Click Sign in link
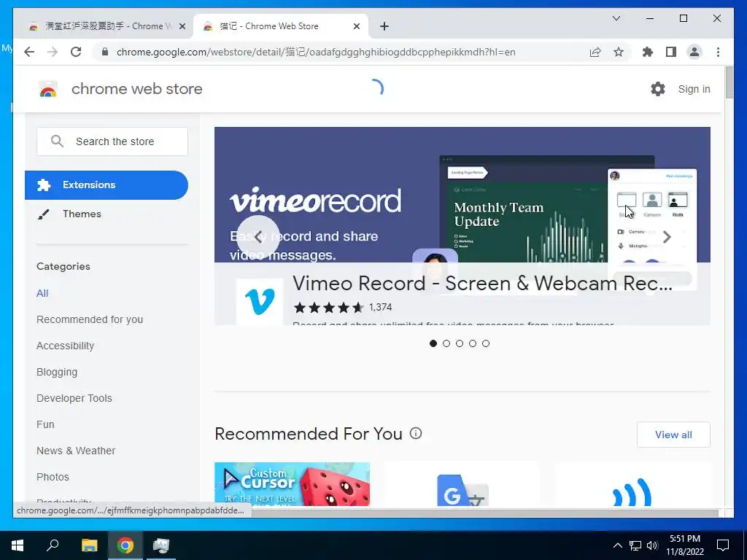This screenshot has width=747, height=560. click(x=694, y=89)
